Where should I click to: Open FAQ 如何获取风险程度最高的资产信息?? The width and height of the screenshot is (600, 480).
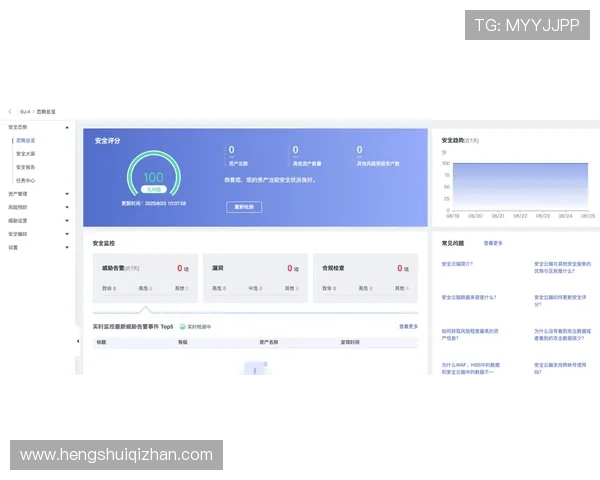pyautogui.click(x=470, y=335)
